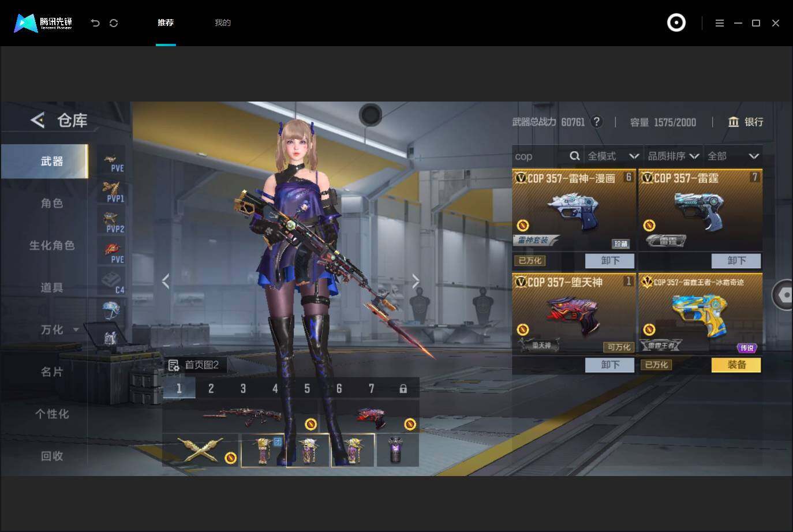Select the crossed melee weapons slot
793x532 pixels.
click(200, 450)
